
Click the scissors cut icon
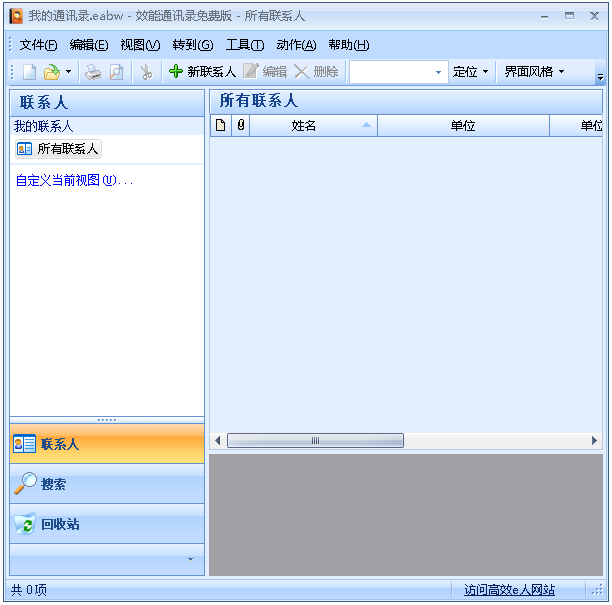pos(146,72)
